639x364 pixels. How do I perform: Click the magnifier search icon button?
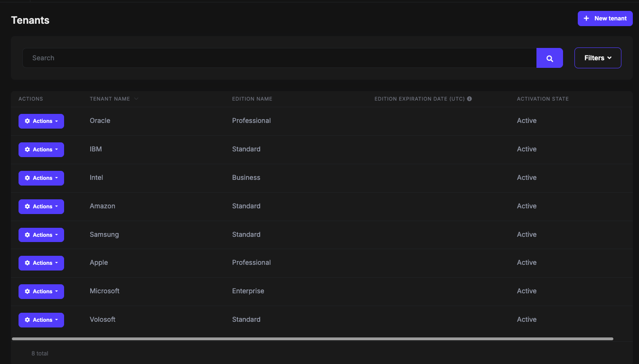(x=549, y=58)
